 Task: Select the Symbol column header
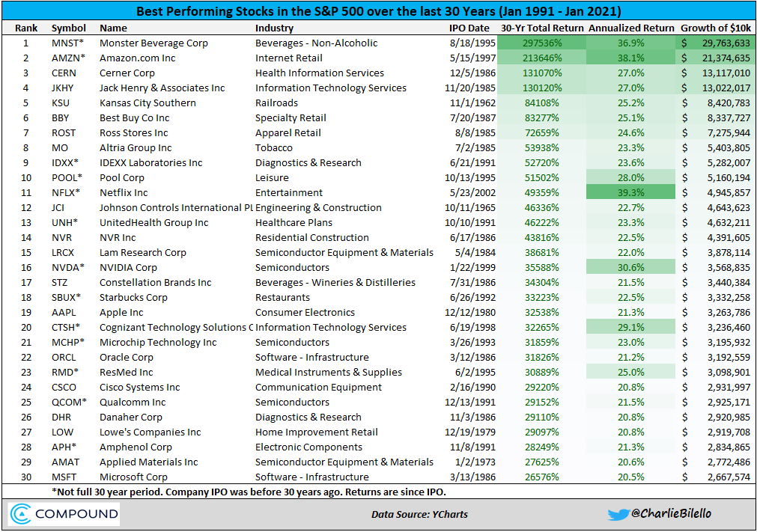pos(69,28)
